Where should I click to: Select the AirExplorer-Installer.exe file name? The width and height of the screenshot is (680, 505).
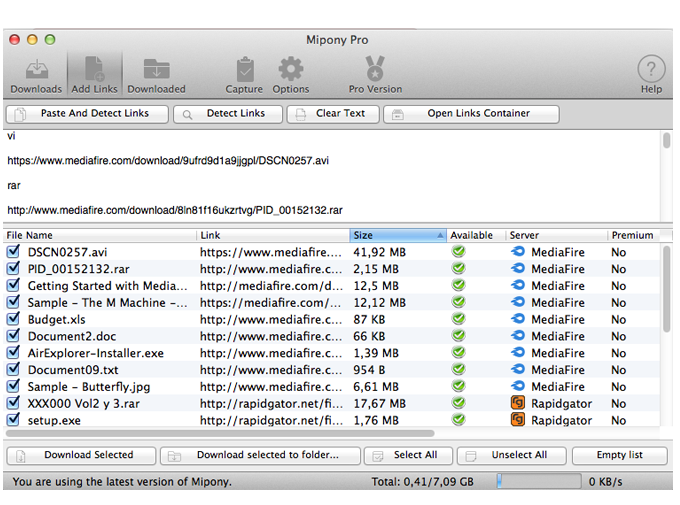pyautogui.click(x=96, y=353)
